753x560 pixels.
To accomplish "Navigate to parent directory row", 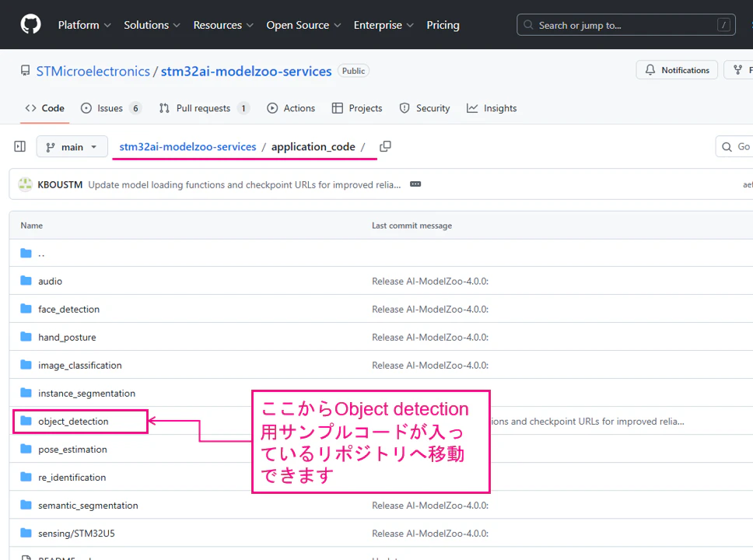I will 41,253.
